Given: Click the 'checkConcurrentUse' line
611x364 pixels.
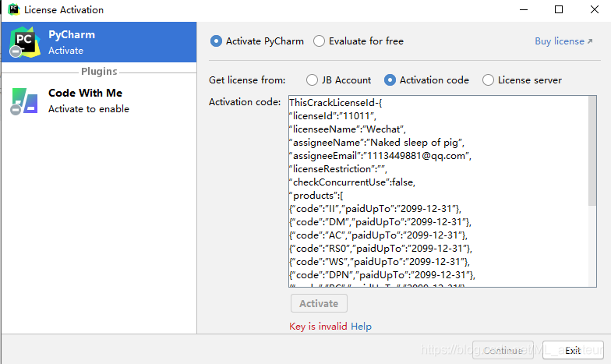Looking at the screenshot, I should point(352,182).
